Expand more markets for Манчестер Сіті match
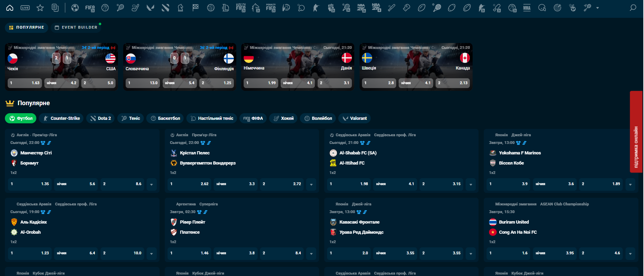 tap(151, 184)
